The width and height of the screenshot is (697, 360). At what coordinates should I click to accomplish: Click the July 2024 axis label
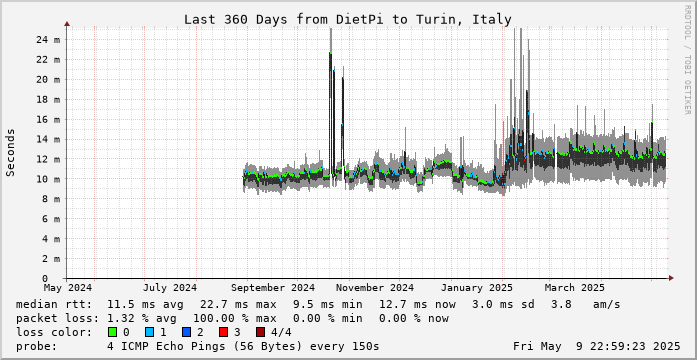click(170, 288)
